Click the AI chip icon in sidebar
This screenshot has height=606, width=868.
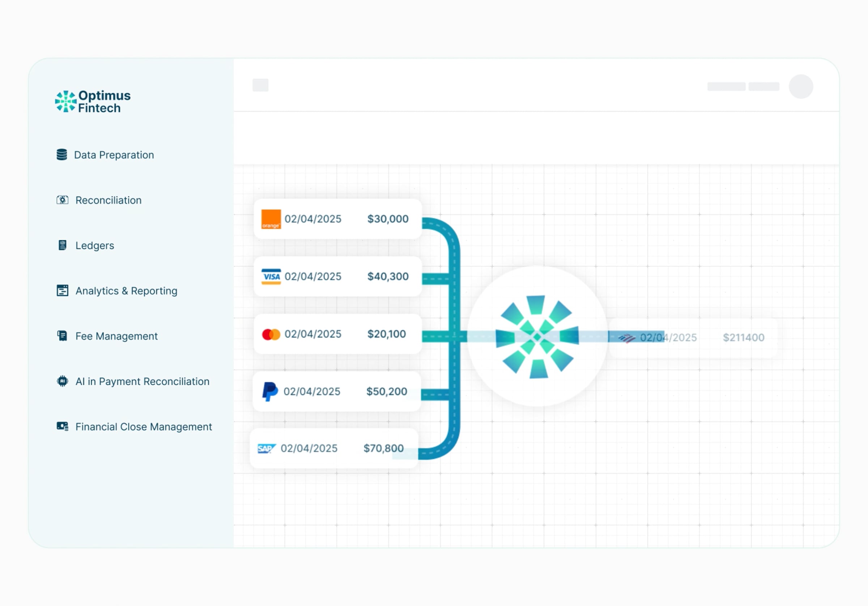pos(62,381)
